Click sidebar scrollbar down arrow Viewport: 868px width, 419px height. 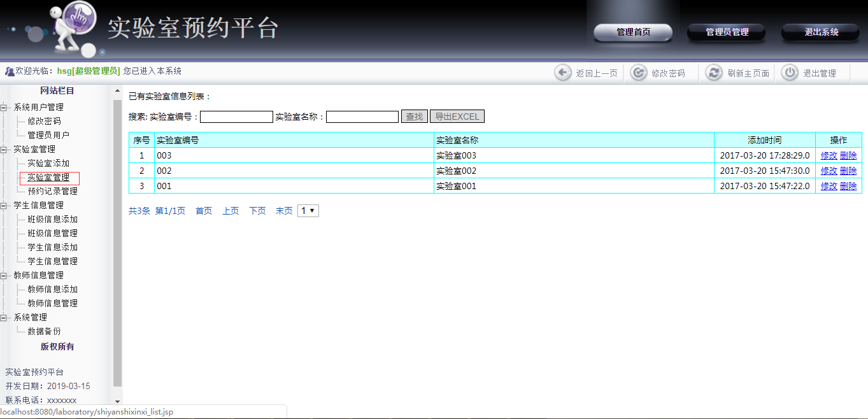coord(117,401)
